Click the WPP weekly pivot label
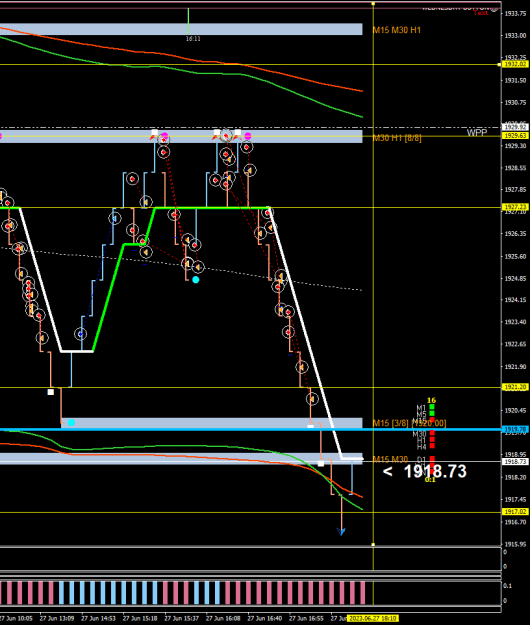The width and height of the screenshot is (530, 625). tap(477, 133)
